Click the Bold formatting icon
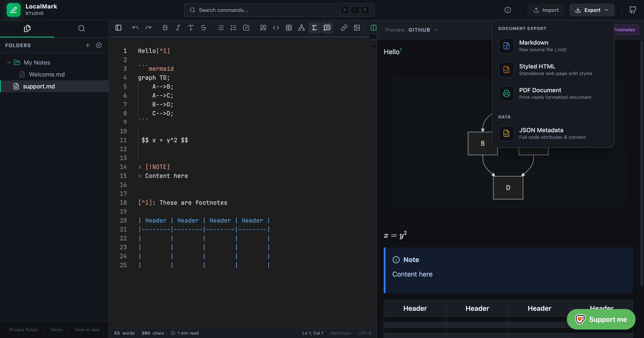This screenshot has width=644, height=338. 165,28
